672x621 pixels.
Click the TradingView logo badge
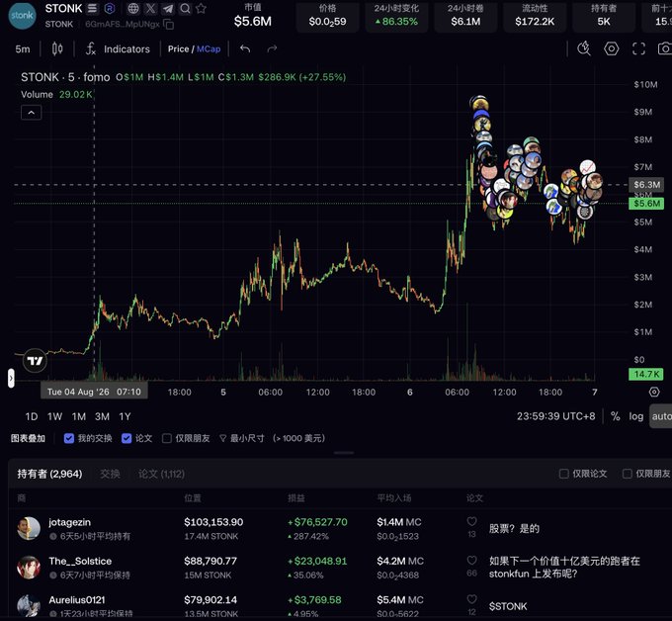coord(35,361)
